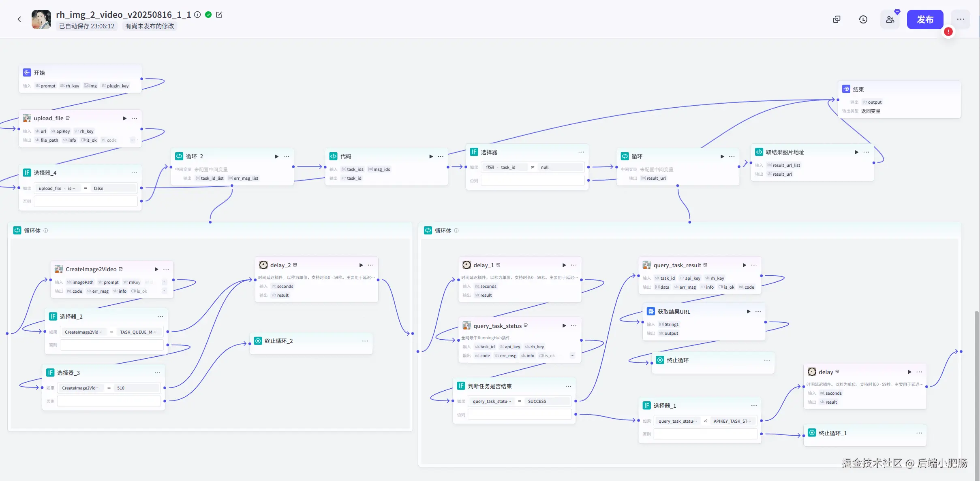
Task: Click the back arrow in header
Action: click(x=19, y=19)
